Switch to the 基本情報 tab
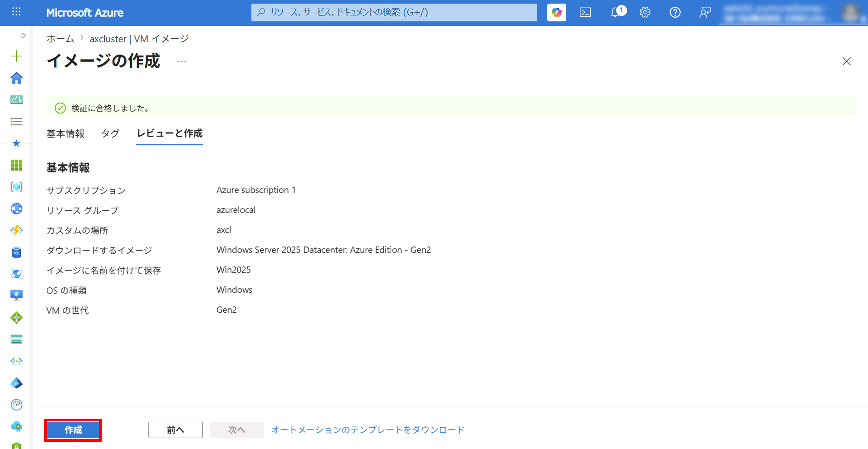This screenshot has width=868, height=449. coord(65,133)
